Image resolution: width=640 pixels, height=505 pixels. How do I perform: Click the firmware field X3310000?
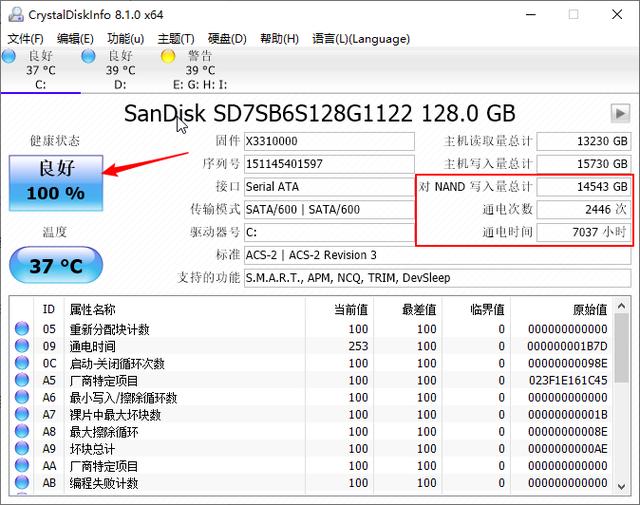(x=328, y=141)
